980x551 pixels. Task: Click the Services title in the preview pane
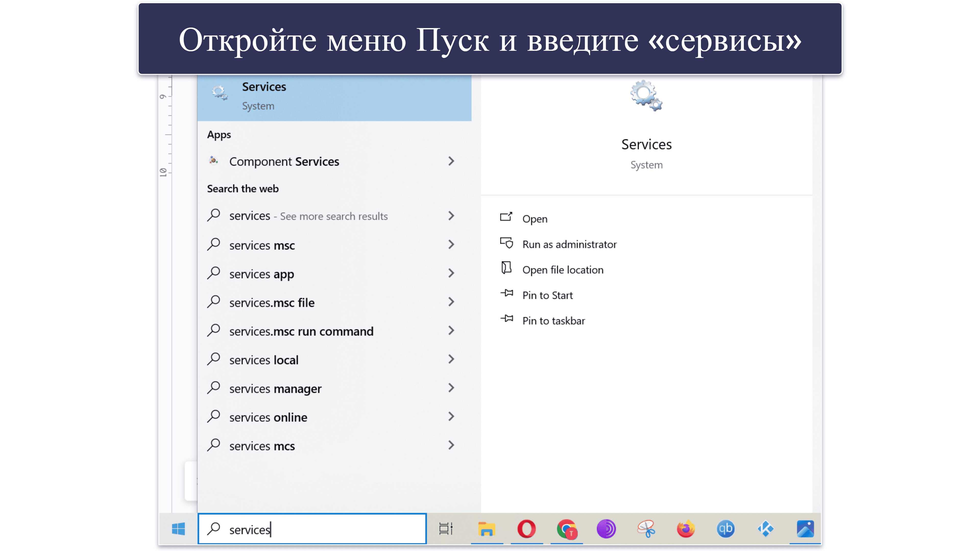[646, 144]
